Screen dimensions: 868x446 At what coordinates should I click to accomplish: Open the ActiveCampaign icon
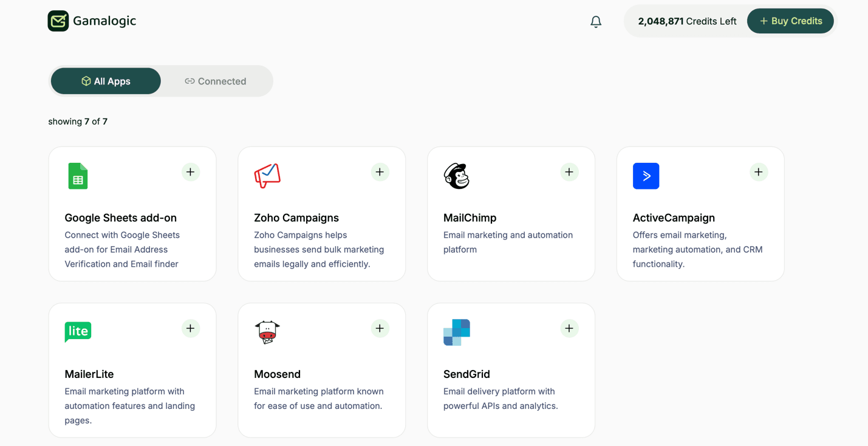click(x=646, y=176)
